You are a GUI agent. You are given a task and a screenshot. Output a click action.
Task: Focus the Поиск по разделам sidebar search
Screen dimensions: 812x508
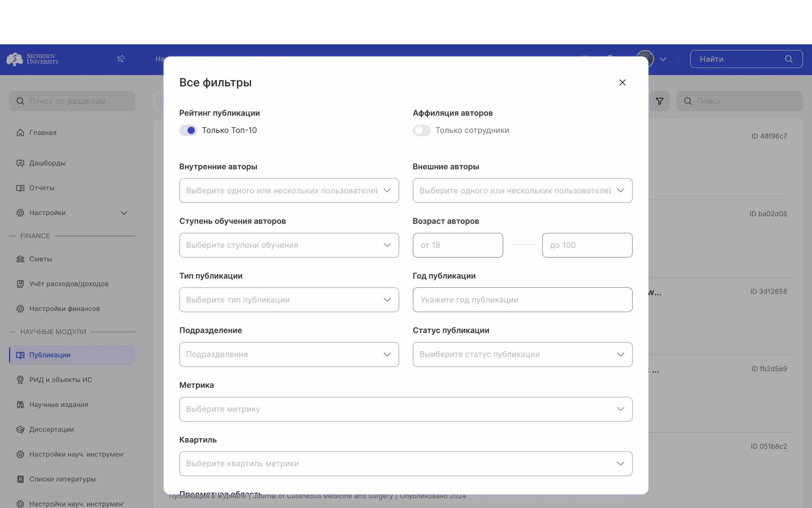(72, 101)
